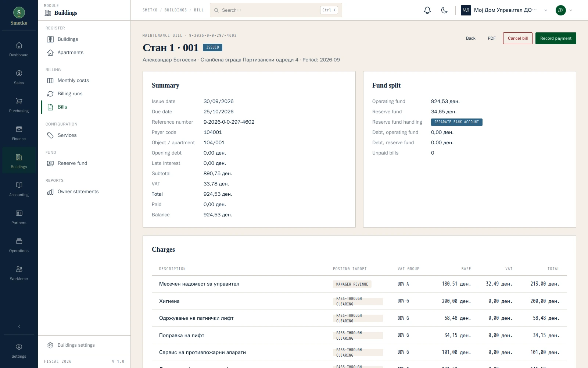Open the Partners module icon
This screenshot has height=368, width=588.
point(19,213)
